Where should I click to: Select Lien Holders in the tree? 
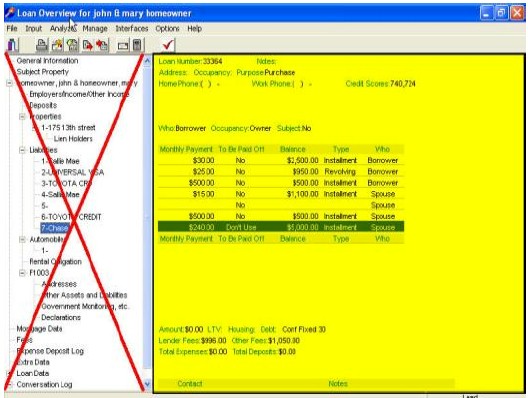[73, 139]
